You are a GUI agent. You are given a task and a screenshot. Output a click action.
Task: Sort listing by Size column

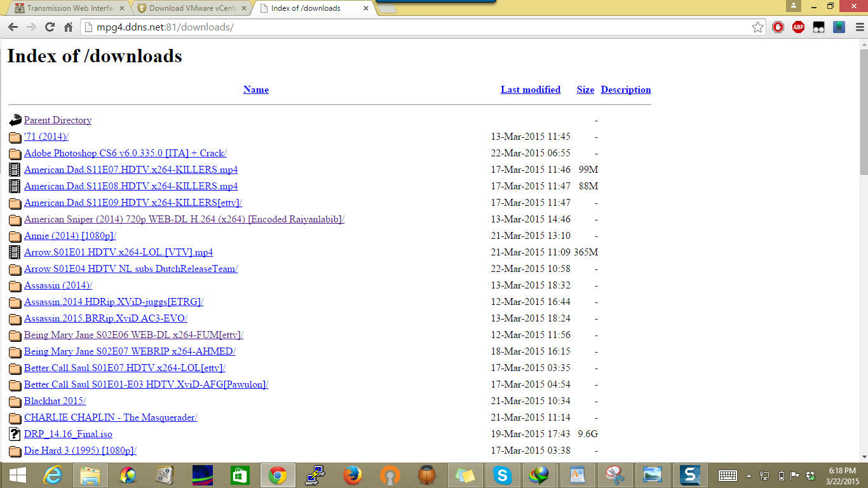(585, 90)
